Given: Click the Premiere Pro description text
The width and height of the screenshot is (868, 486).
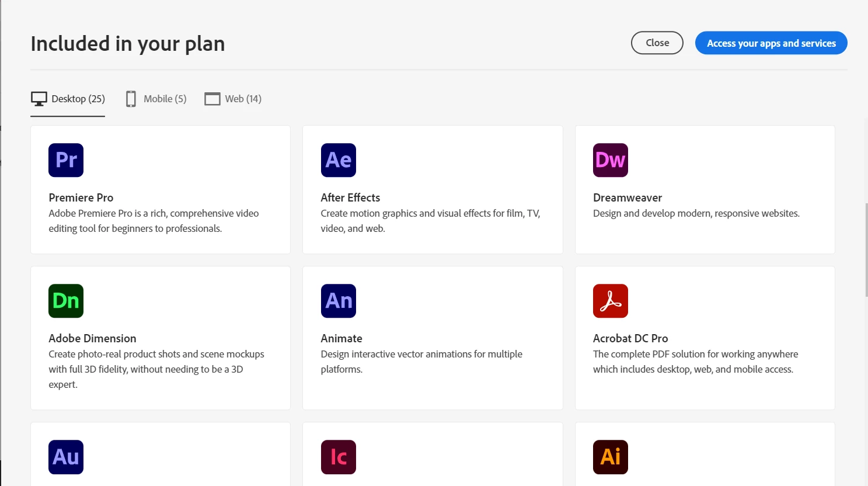Looking at the screenshot, I should 154,221.
